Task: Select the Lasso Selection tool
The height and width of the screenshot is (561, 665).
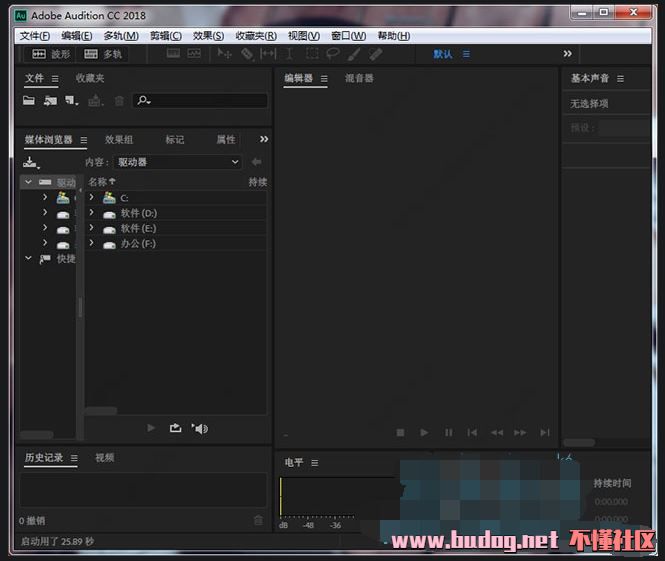Action: [333, 54]
